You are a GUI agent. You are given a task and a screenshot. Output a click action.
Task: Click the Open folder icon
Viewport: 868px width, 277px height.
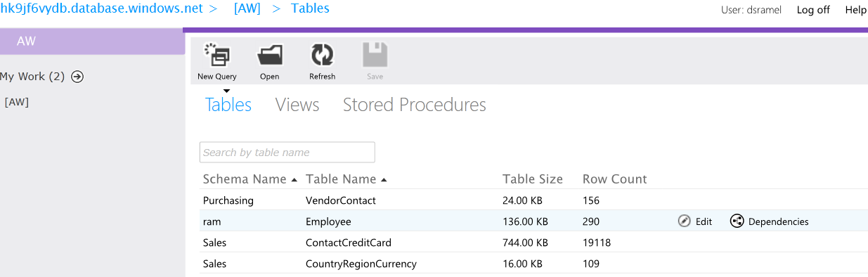tap(269, 55)
